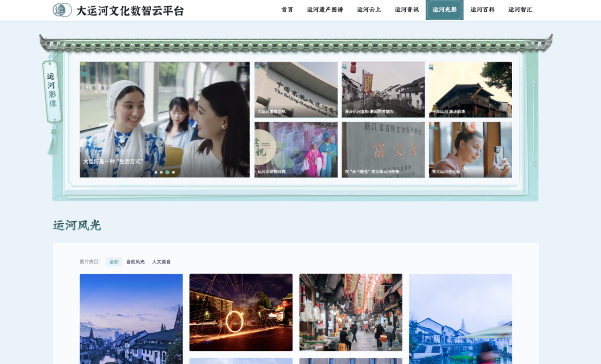Filter images by 人文美食
The image size is (601, 364).
162,261
